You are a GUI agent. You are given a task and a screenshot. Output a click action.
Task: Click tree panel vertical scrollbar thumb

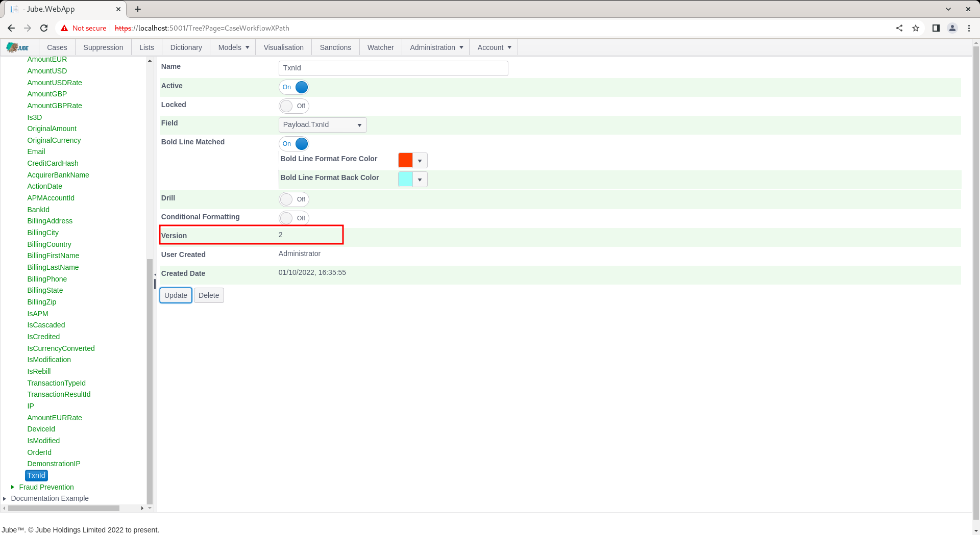tap(150, 381)
